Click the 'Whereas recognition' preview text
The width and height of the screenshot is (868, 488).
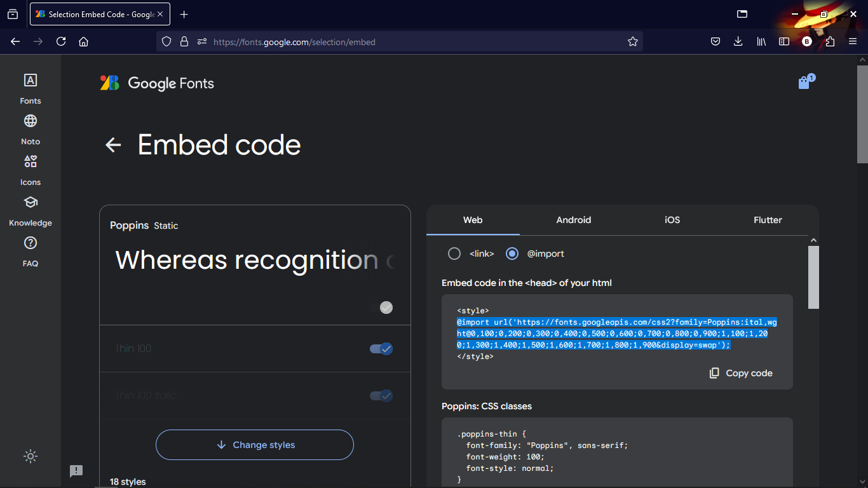255,260
